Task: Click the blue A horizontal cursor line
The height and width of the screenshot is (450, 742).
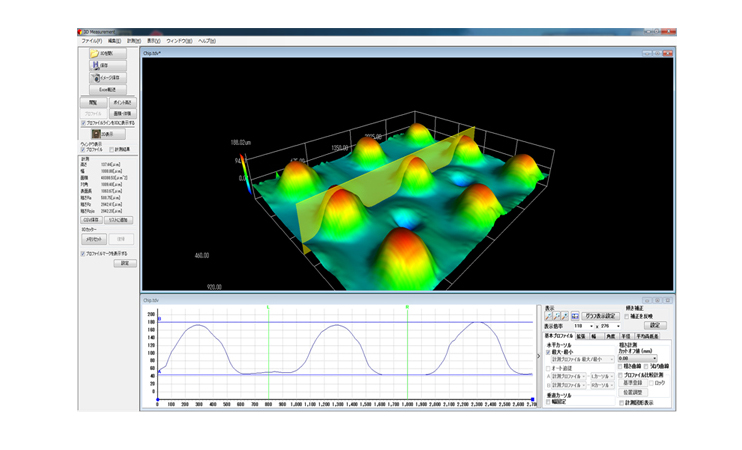Action: pos(345,375)
